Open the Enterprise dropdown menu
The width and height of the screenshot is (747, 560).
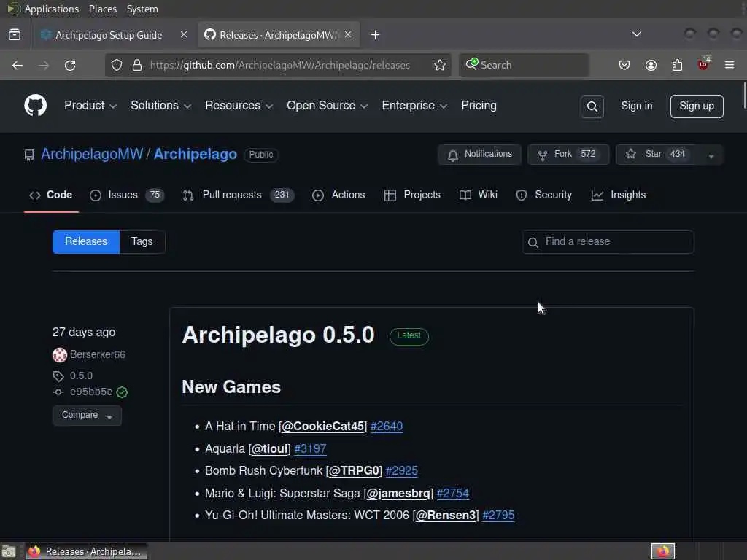pyautogui.click(x=414, y=106)
